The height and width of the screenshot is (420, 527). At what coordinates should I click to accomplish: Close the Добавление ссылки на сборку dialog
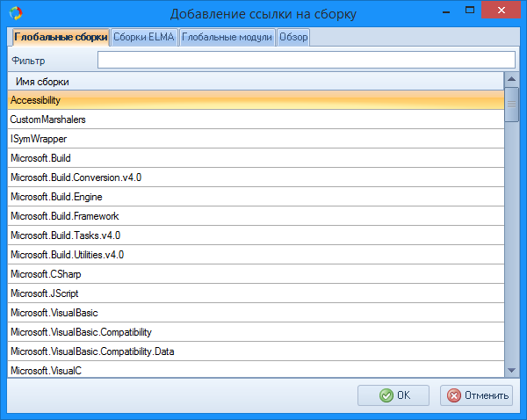point(502,10)
